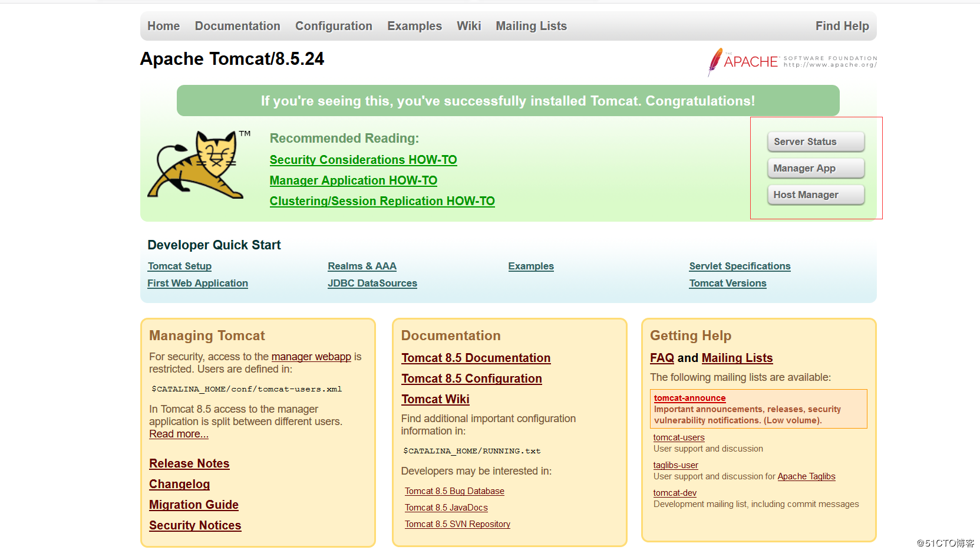980x553 pixels.
Task: Click the Server Status button
Action: tap(816, 141)
